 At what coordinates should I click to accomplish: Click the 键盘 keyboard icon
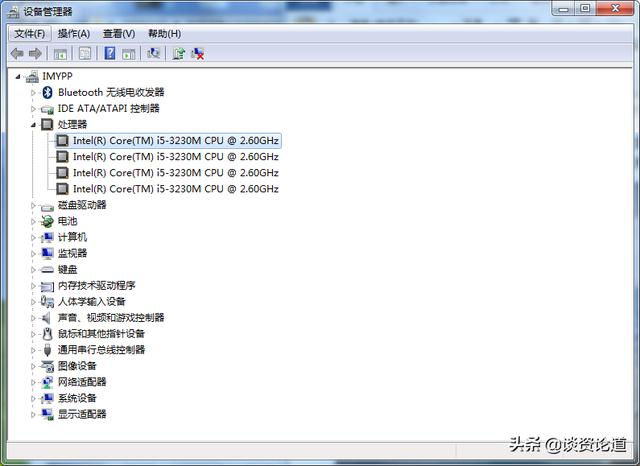click(x=47, y=270)
